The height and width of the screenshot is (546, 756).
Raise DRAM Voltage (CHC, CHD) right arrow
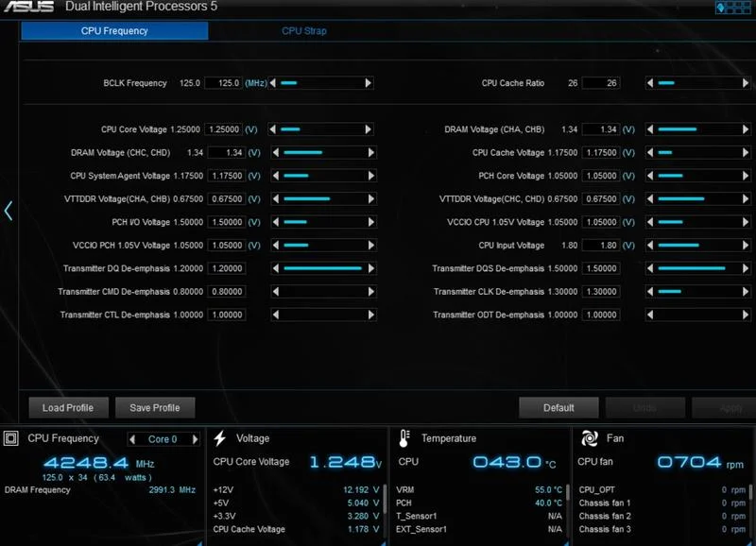coord(371,152)
